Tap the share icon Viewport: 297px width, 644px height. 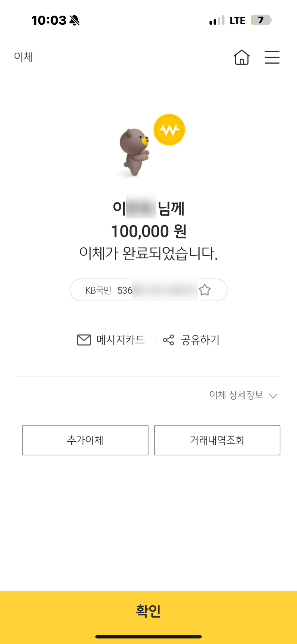click(x=168, y=340)
